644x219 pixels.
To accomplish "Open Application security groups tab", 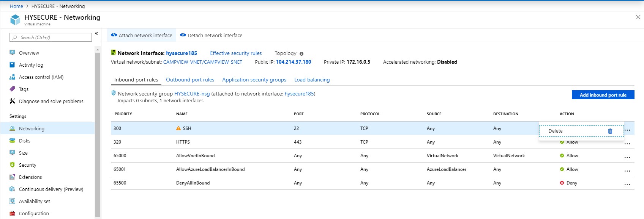I will [x=254, y=80].
